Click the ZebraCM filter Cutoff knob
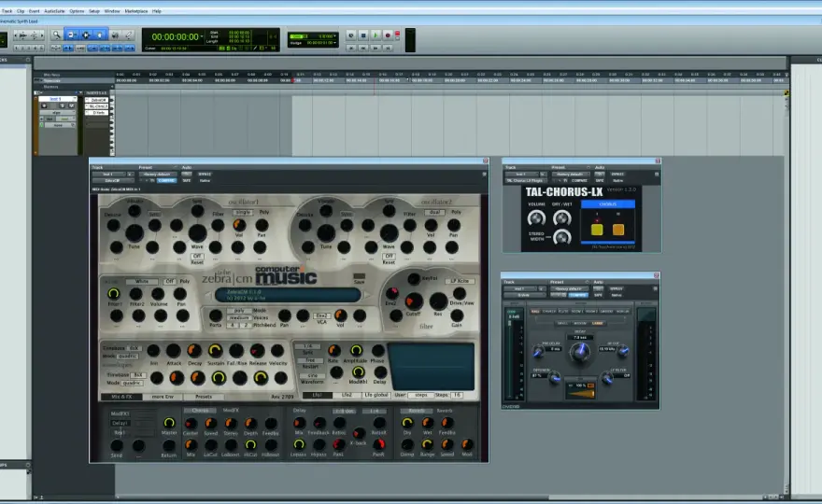This screenshot has width=822, height=504. pos(414,301)
